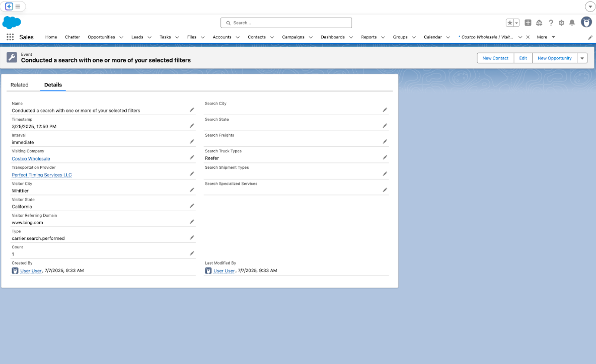Click the New Contact button

coord(495,58)
